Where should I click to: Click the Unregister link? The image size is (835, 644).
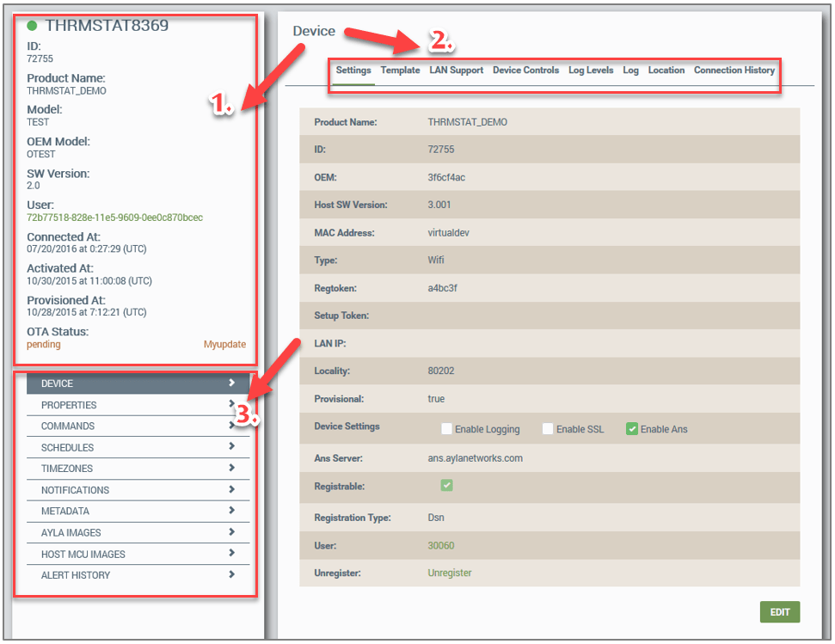click(450, 573)
